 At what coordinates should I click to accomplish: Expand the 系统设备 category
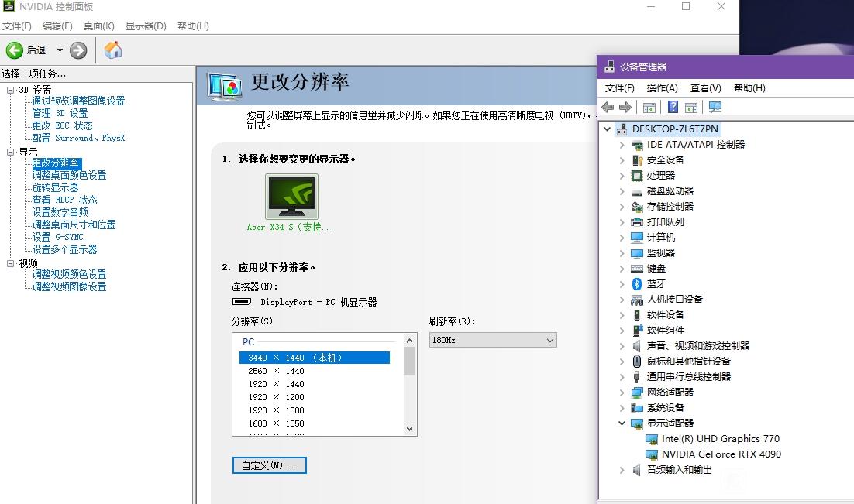[622, 408]
